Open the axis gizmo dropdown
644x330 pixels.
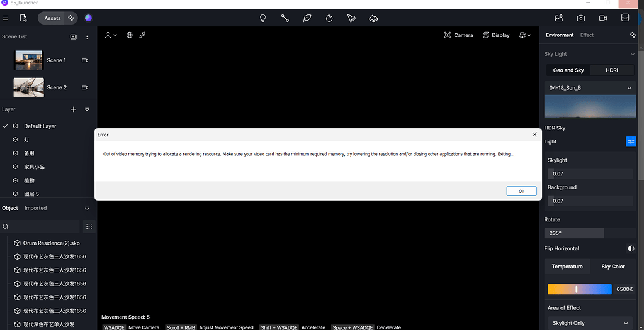click(111, 35)
